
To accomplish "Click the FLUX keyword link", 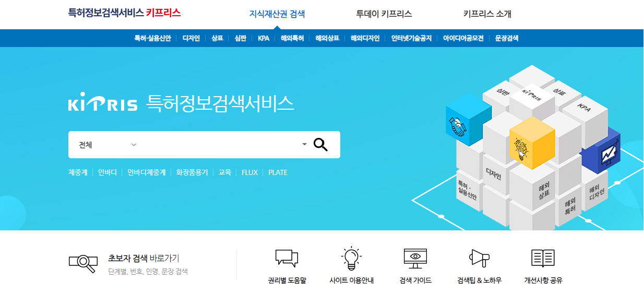I will click(x=249, y=172).
